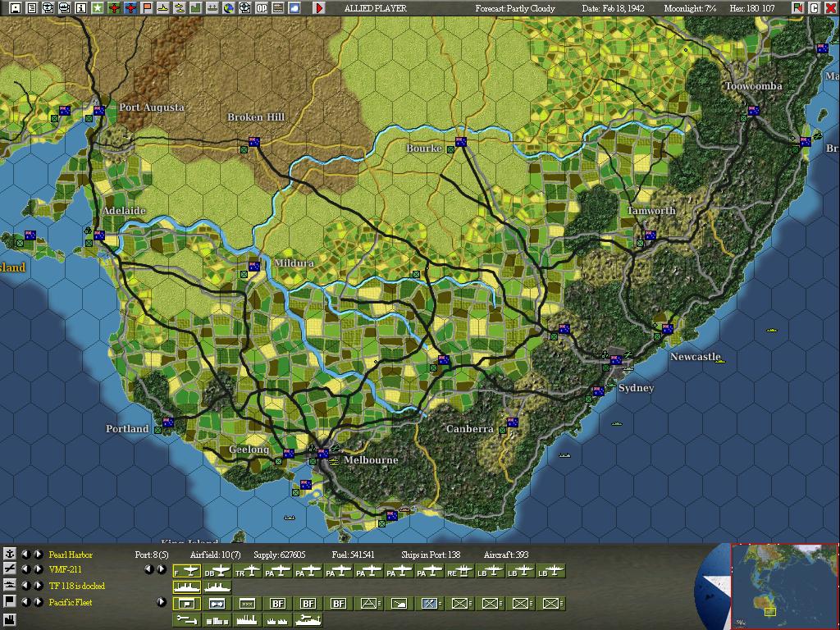The image size is (840, 630).
Task: Click the crosshair target toolbar icon
Action: (x=244, y=8)
